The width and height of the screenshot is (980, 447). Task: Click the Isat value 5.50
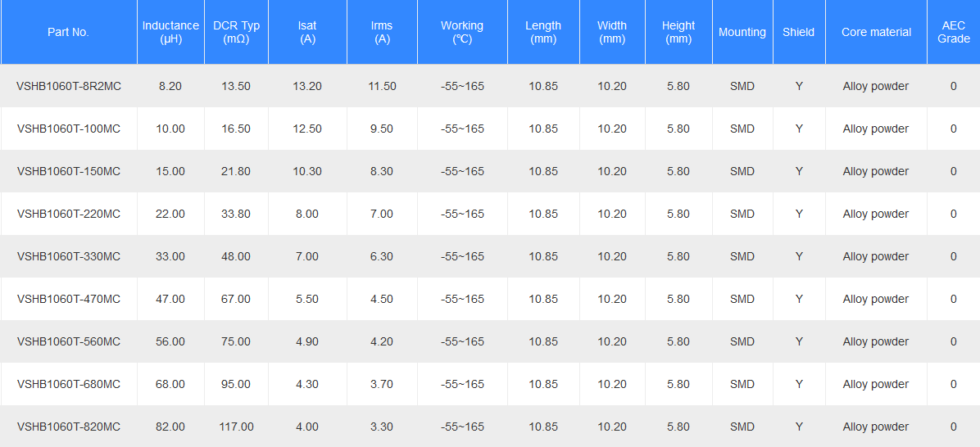click(x=307, y=299)
